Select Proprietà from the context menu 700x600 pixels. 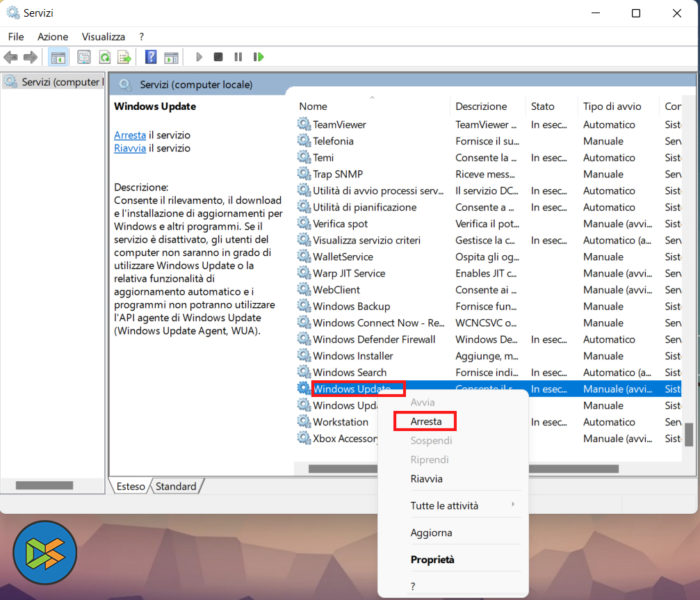coord(432,560)
